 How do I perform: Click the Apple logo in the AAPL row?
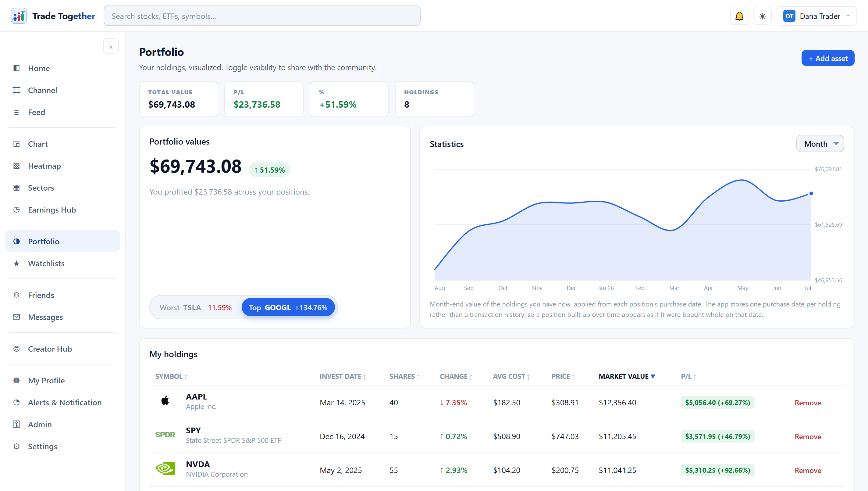click(x=165, y=401)
